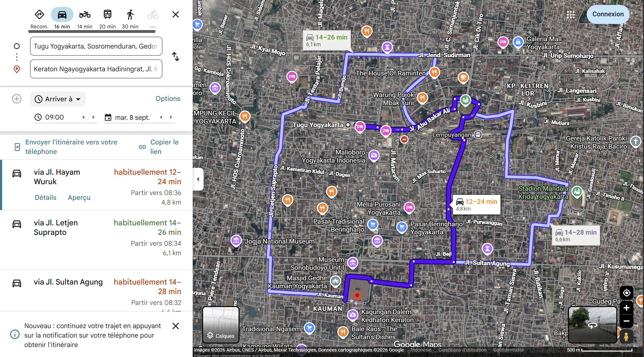Click the 12–24 min route label on map
Viewport: 644px width, 357px height.
coord(477,205)
